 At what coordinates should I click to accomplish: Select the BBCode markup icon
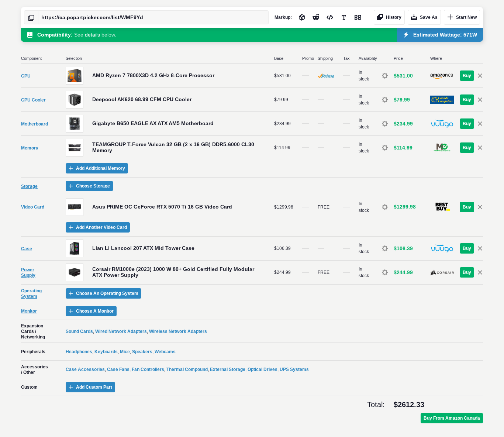358,17
